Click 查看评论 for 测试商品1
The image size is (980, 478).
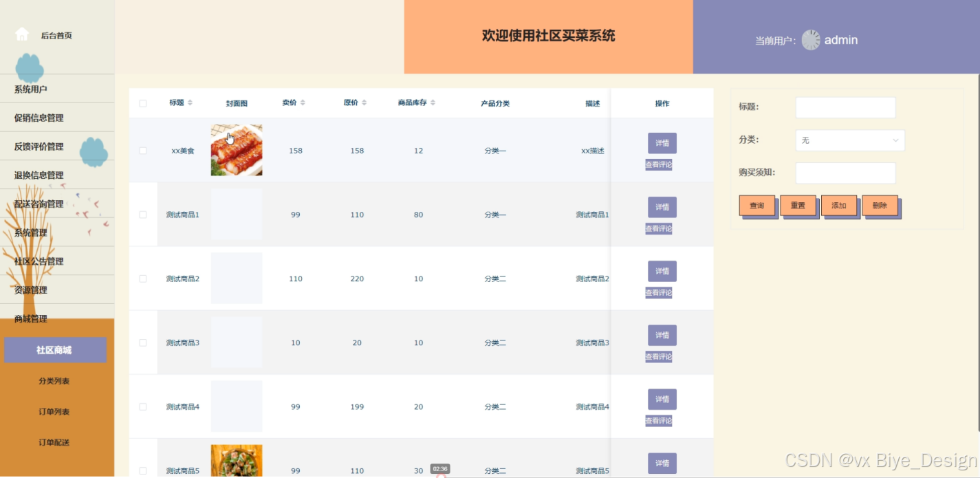658,229
